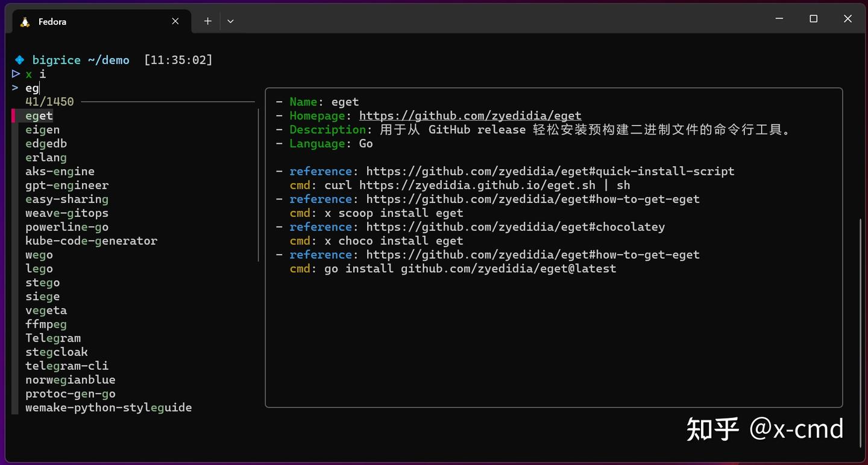The width and height of the screenshot is (868, 465).
Task: Click the curl eget.sh install command
Action: point(477,185)
